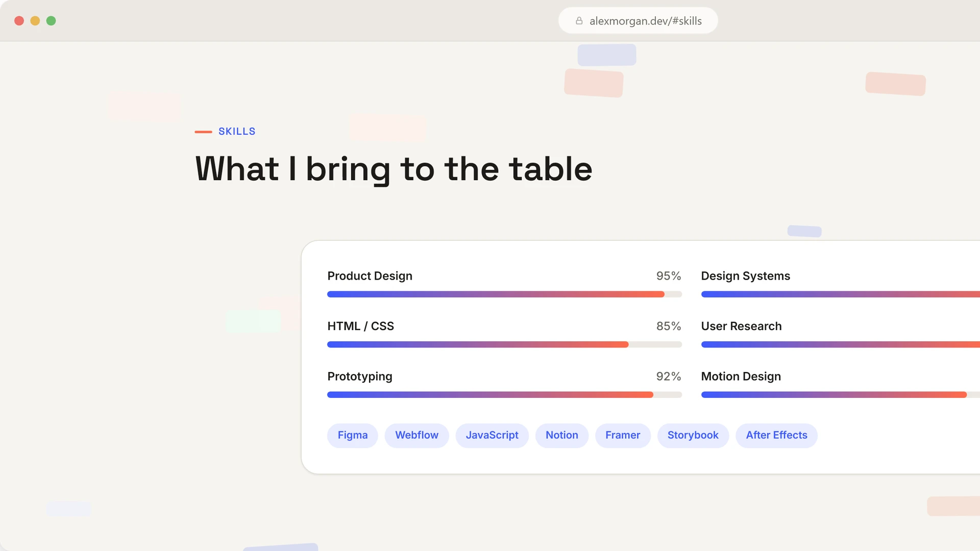This screenshot has width=980, height=551.
Task: Select the alexmorgan.dev/#skills URL field
Action: tap(638, 20)
